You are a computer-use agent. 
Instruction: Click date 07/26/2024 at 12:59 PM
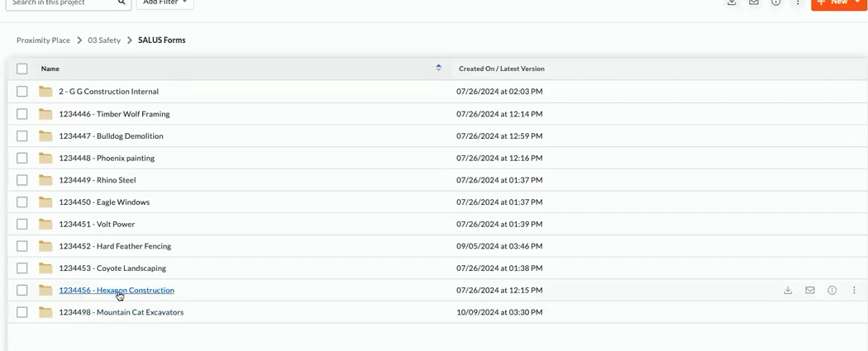(499, 136)
